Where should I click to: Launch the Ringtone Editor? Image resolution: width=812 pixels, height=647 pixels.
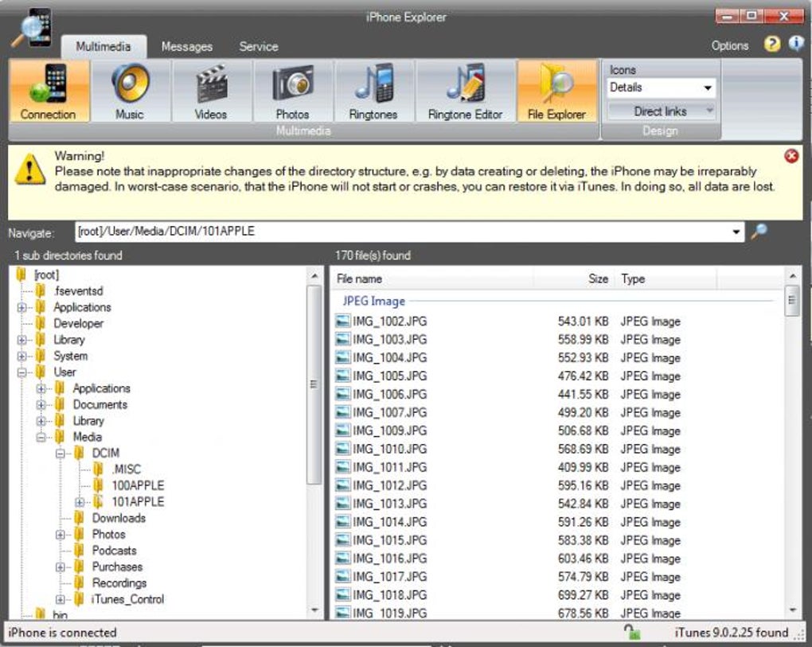[466, 91]
